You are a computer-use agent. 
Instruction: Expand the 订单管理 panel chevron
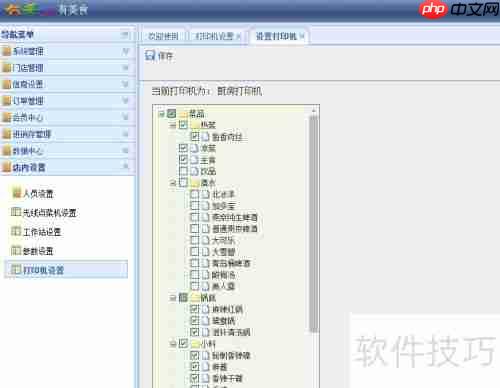click(x=125, y=101)
